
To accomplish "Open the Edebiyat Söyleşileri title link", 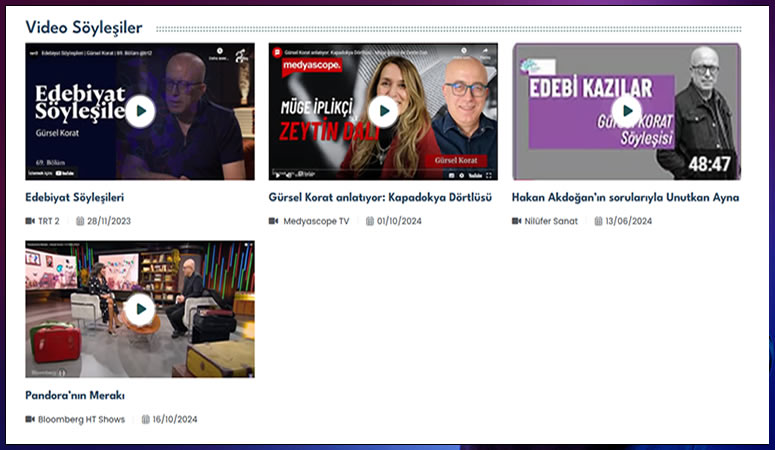I will pos(74,198).
